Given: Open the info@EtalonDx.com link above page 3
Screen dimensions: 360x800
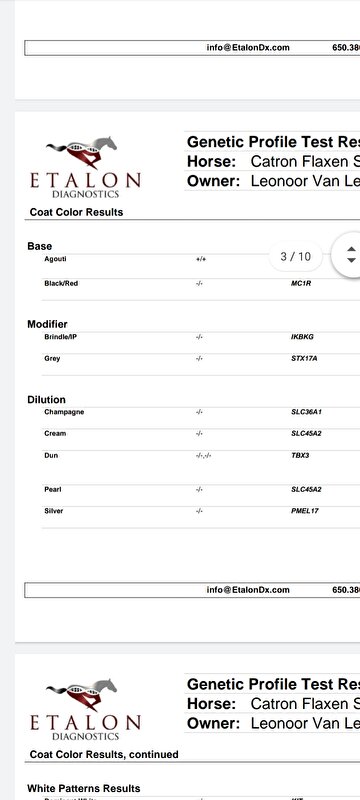Looking at the screenshot, I should click(248, 47).
